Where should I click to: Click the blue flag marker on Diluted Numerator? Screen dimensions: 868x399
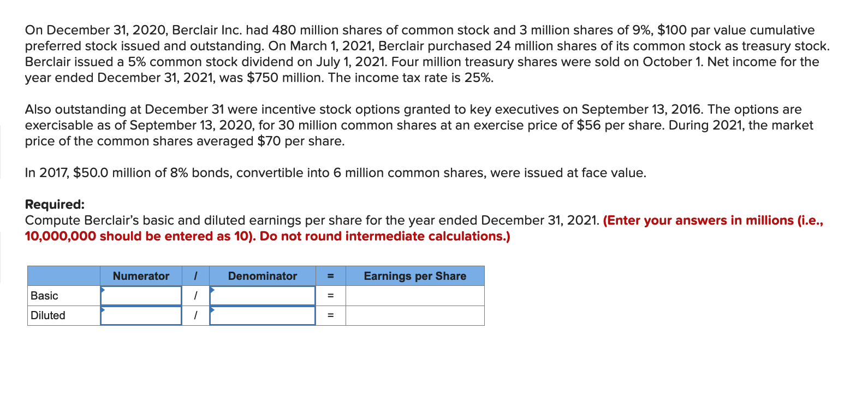pos(103,309)
